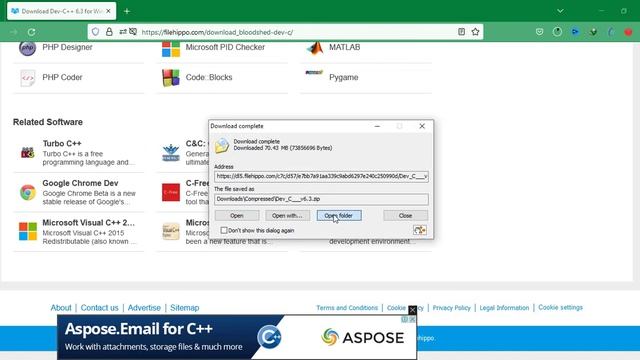The height and width of the screenshot is (360, 640).
Task: Open the Privacy Policy link
Action: pyautogui.click(x=451, y=308)
